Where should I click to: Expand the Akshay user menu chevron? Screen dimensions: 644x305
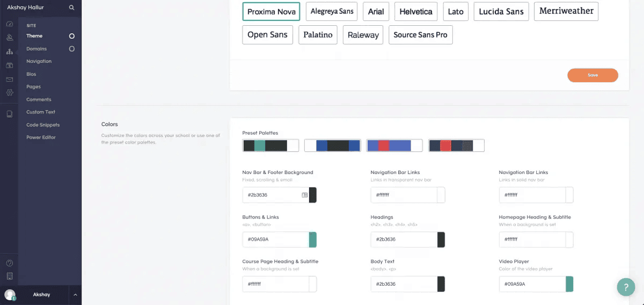75,295
